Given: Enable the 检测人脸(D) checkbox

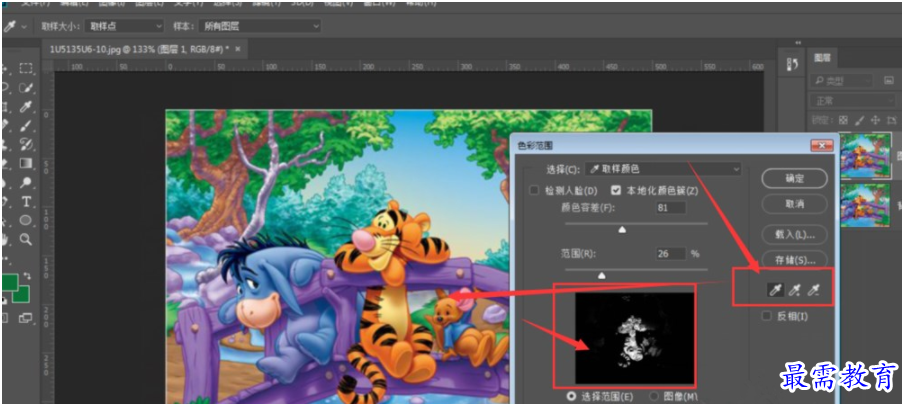Looking at the screenshot, I should (x=534, y=190).
